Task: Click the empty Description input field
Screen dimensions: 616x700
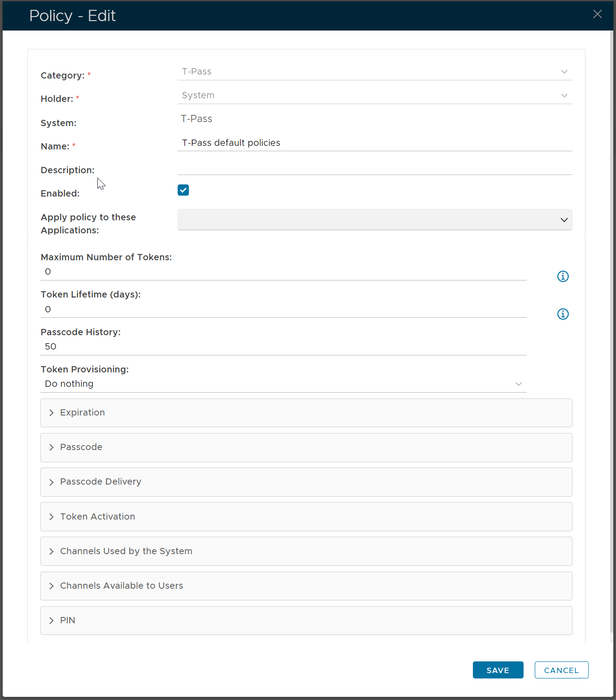Action: pos(375,167)
